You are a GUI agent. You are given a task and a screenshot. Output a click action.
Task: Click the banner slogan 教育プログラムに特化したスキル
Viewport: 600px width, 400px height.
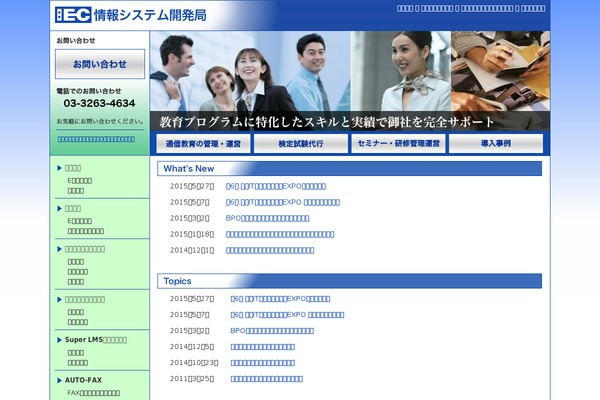(x=327, y=122)
